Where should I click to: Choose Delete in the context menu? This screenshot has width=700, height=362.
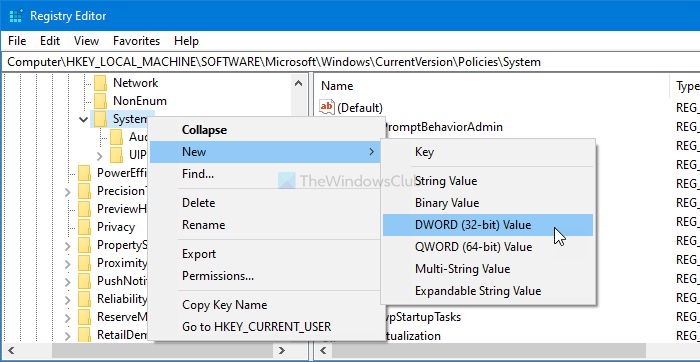click(266, 203)
